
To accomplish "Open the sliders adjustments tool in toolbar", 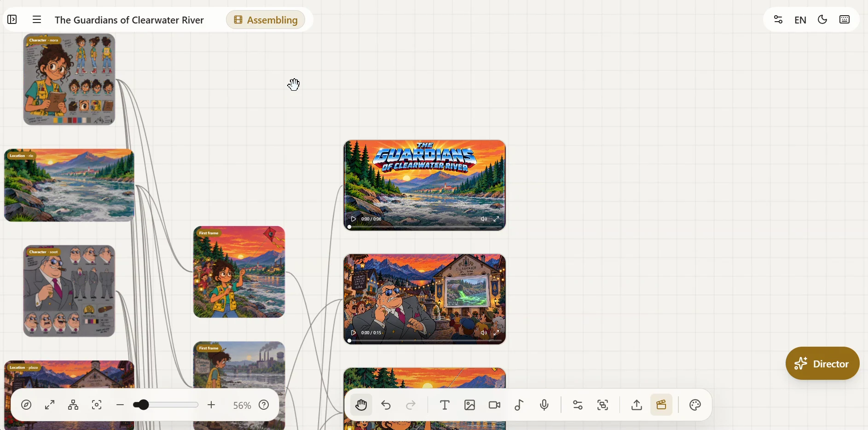I will [x=578, y=405].
